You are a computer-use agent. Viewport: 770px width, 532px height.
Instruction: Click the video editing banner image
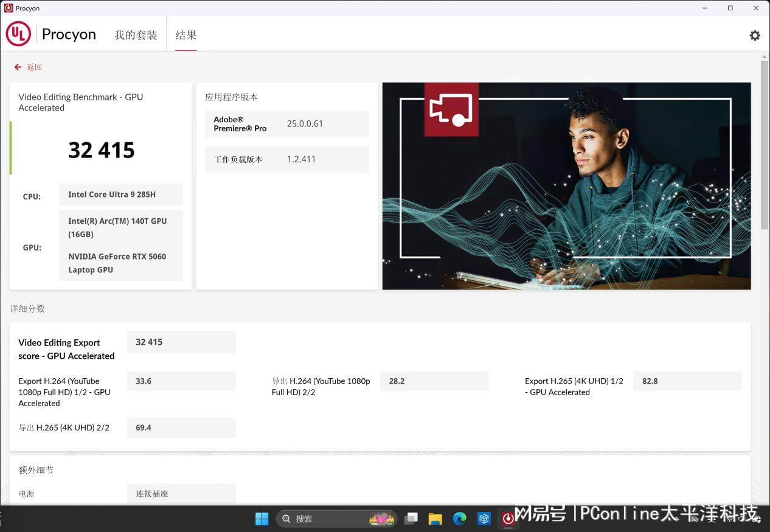566,186
